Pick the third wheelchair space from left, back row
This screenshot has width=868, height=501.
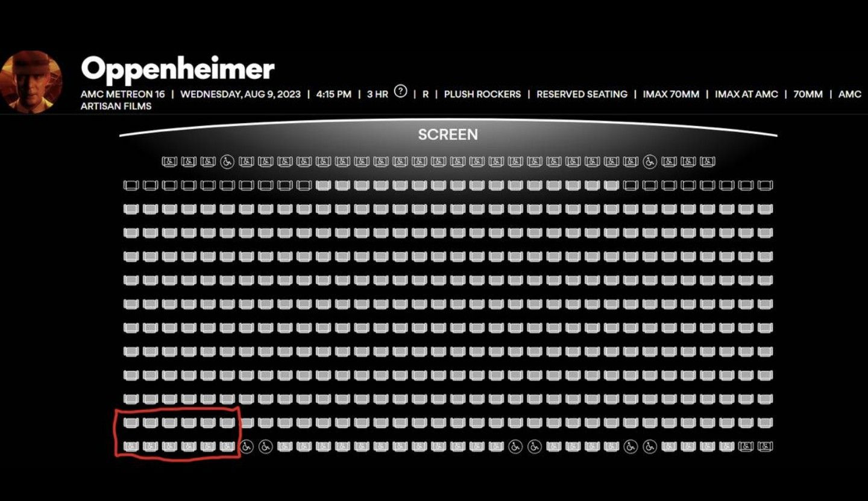click(x=515, y=447)
